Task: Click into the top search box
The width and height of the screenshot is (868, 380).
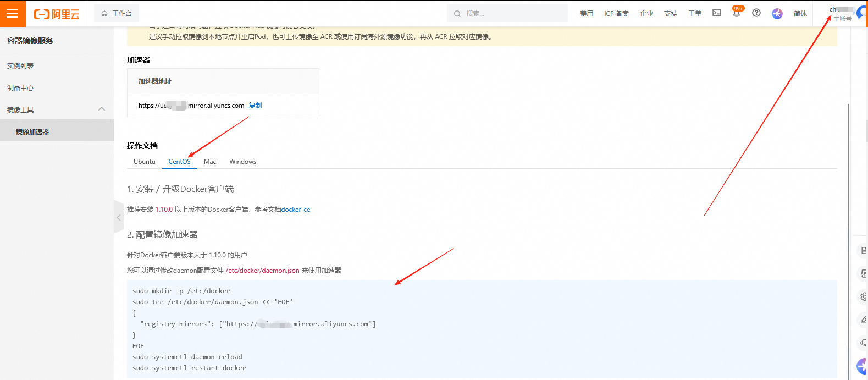Action: [x=507, y=13]
